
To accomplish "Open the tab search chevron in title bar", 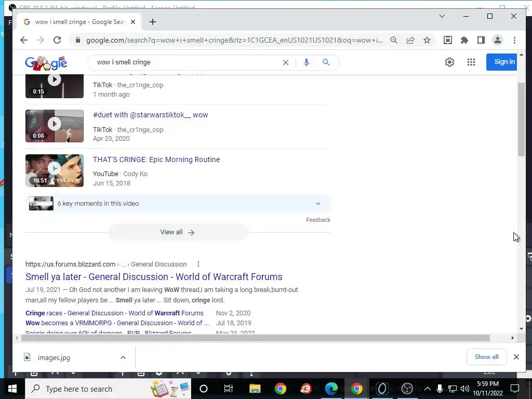I will [442, 16].
